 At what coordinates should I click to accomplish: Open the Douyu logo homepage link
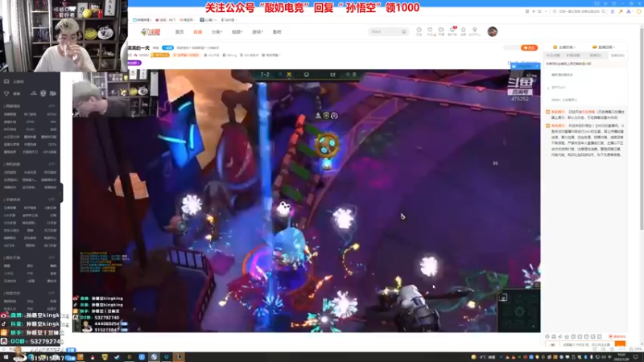151,31
